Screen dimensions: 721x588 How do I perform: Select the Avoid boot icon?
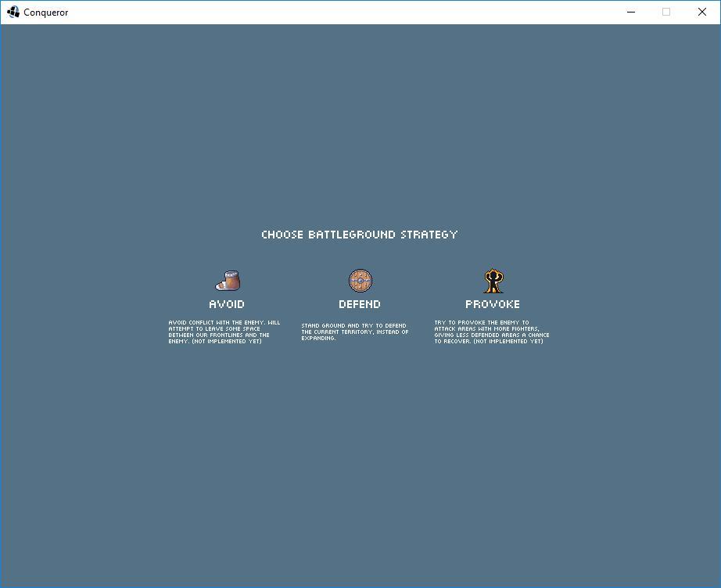[x=228, y=281]
